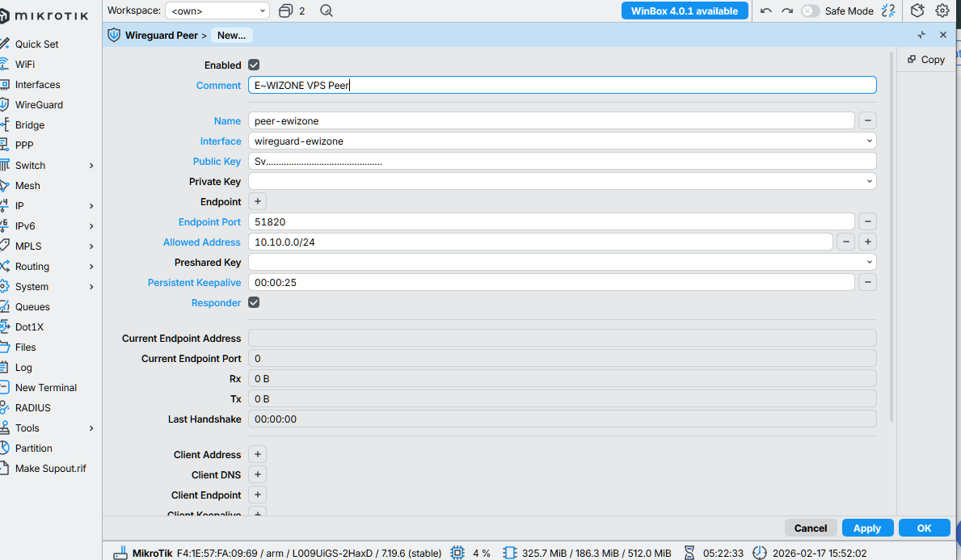Disable the Enabled checkbox
This screenshot has height=560, width=961.
(253, 65)
